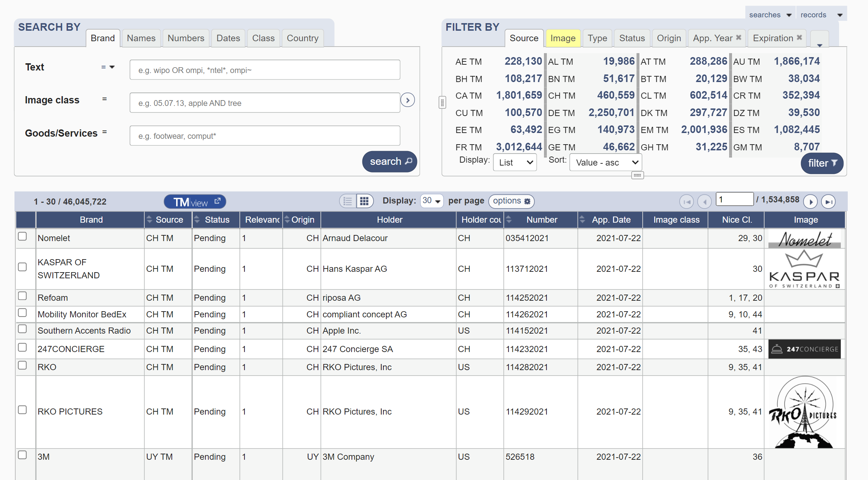Open RKO Pictures logo image
The height and width of the screenshot is (480, 868).
click(804, 412)
